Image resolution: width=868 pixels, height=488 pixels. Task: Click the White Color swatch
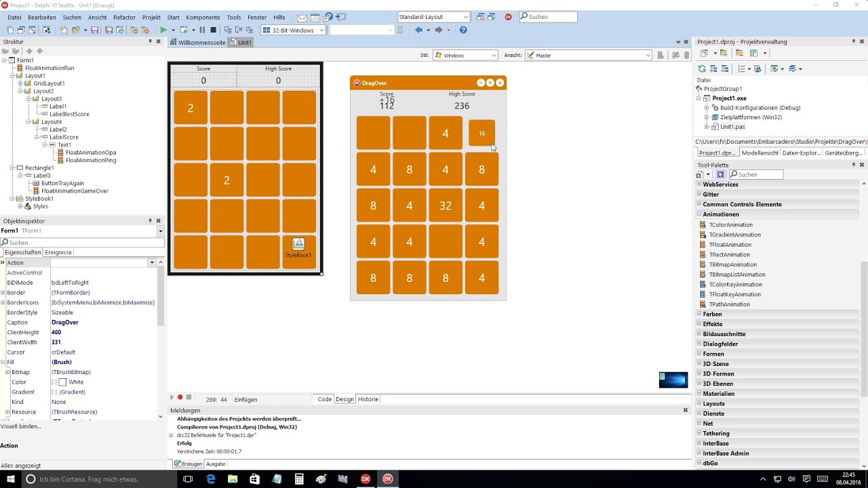pos(62,382)
